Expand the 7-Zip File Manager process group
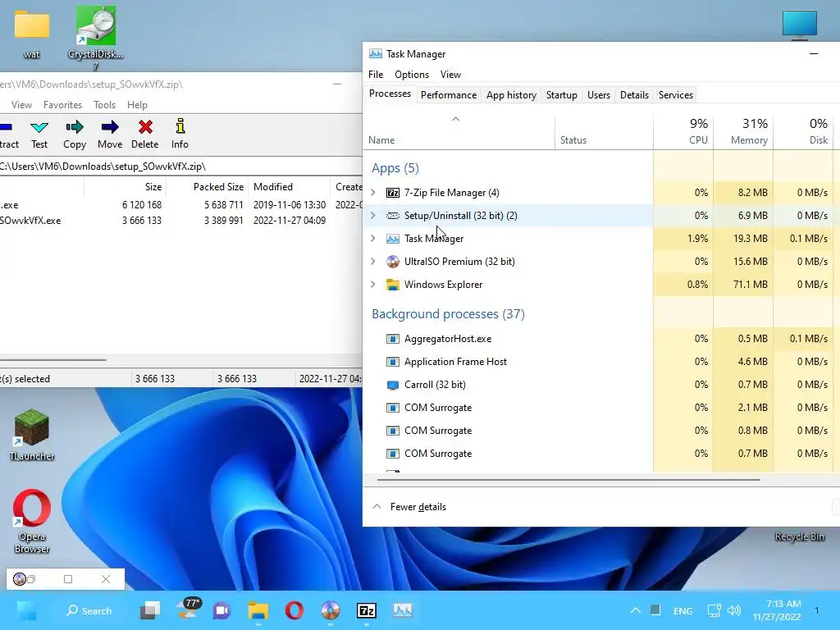Screen dimensions: 840x630 coord(373,192)
